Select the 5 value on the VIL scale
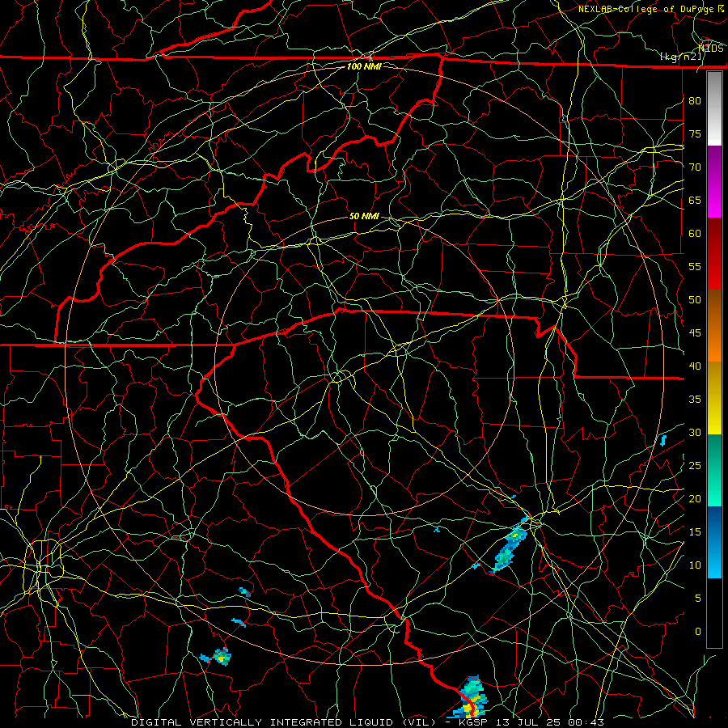The height and width of the screenshot is (728, 728). (x=698, y=599)
